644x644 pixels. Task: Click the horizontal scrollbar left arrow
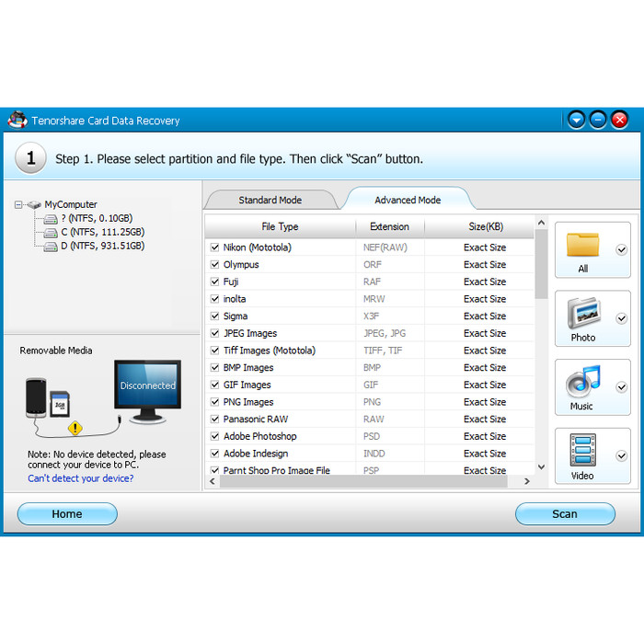click(213, 481)
